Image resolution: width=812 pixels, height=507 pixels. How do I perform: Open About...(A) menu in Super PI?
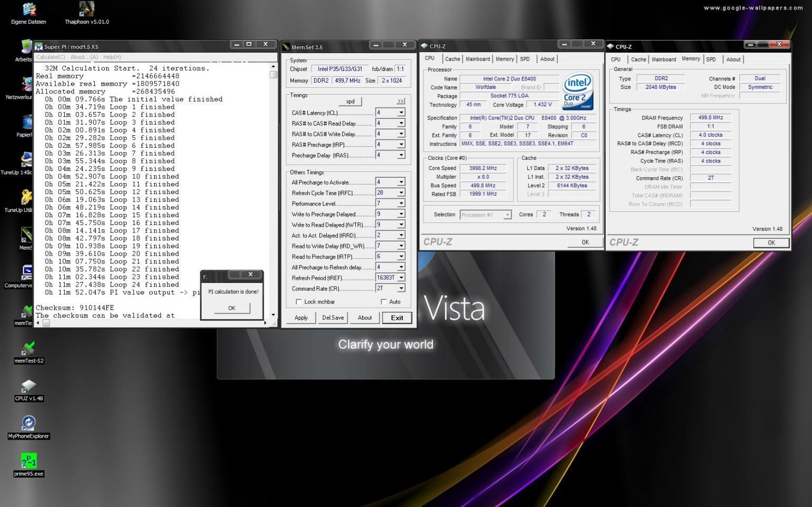[x=84, y=57]
